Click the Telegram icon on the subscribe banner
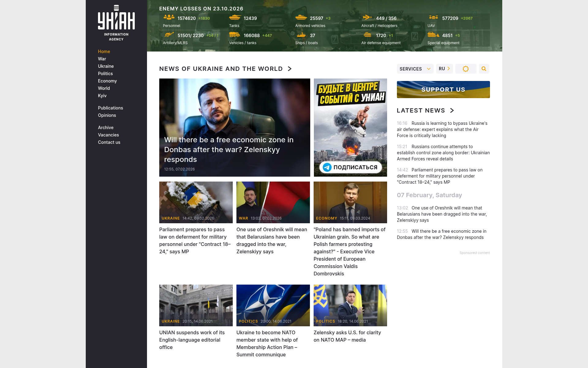The height and width of the screenshot is (368, 588). [327, 167]
